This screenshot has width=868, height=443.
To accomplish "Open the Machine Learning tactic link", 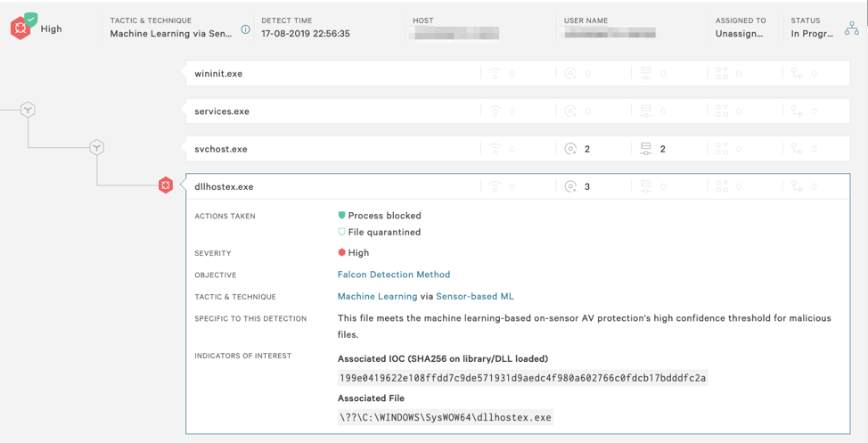I will 377,296.
